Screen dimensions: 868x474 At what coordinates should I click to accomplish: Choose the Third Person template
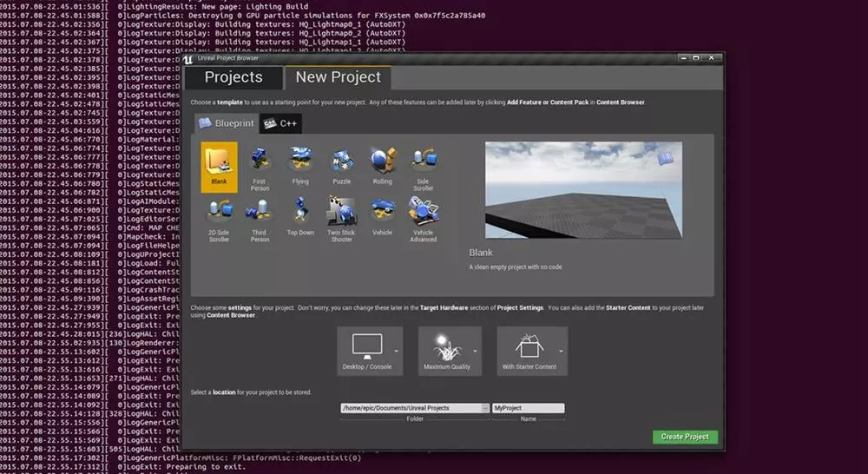point(260,220)
